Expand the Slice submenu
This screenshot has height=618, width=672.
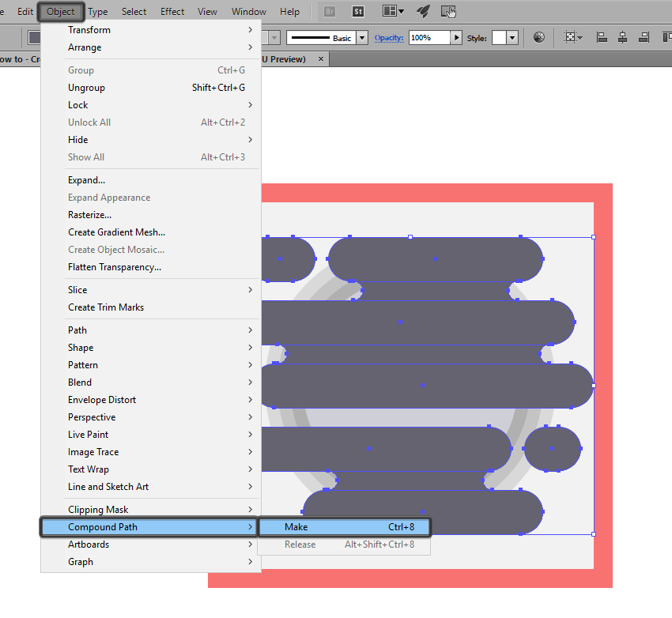(151, 290)
